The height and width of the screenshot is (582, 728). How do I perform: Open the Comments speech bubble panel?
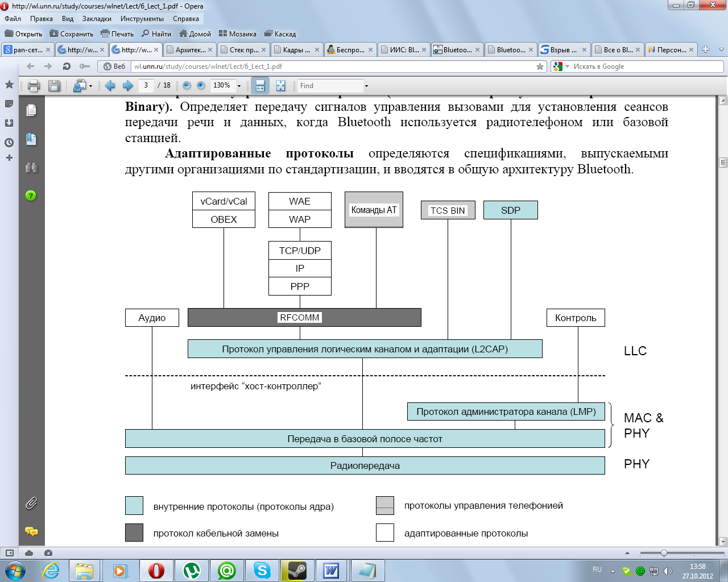pos(31,531)
